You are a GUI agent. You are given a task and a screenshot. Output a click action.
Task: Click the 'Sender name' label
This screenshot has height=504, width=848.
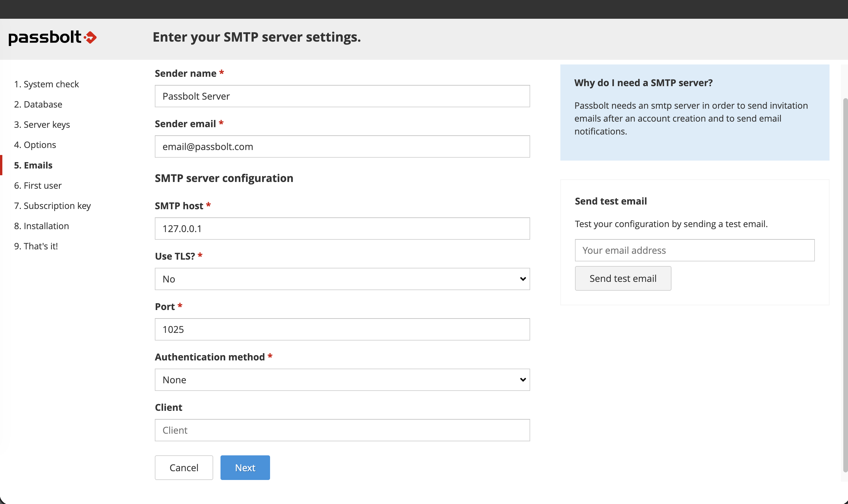[x=186, y=73]
